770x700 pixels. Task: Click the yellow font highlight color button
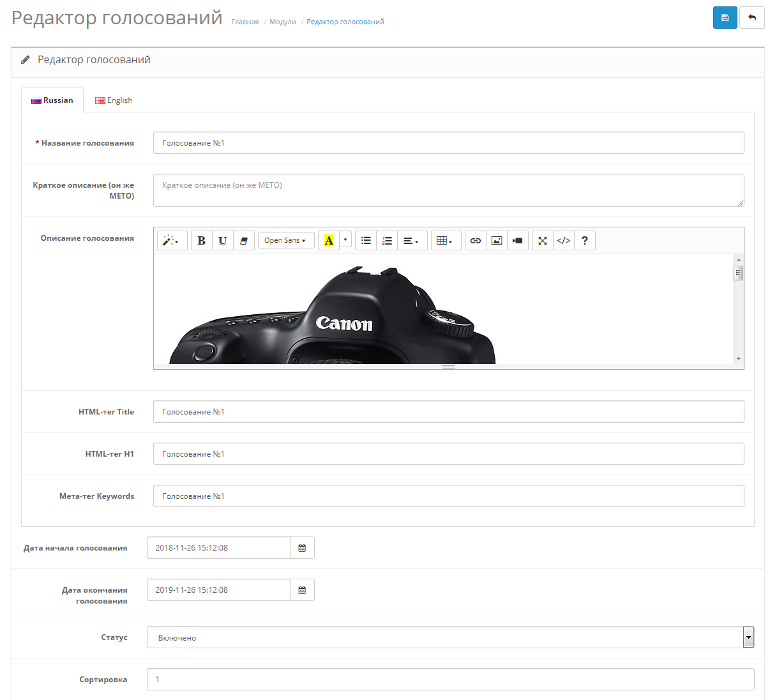[x=329, y=241]
